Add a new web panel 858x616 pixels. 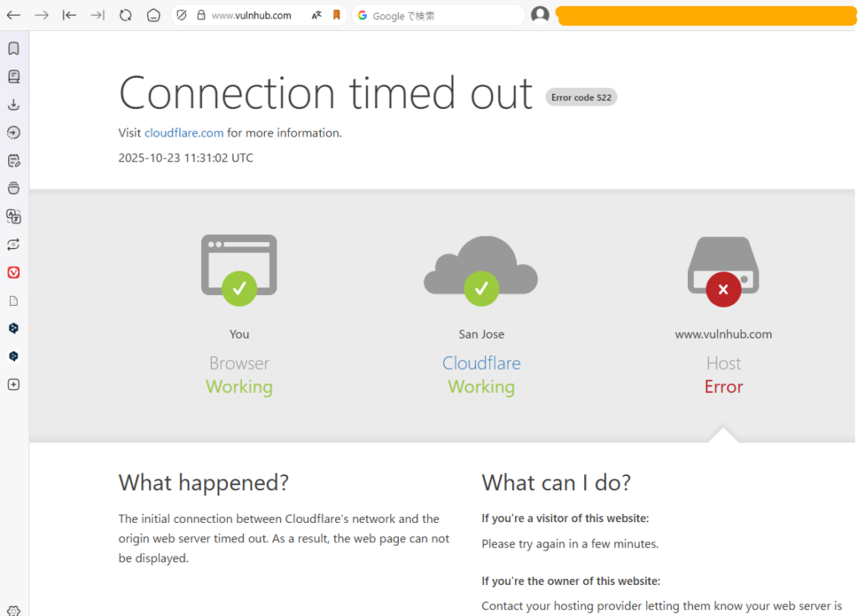[13, 385]
